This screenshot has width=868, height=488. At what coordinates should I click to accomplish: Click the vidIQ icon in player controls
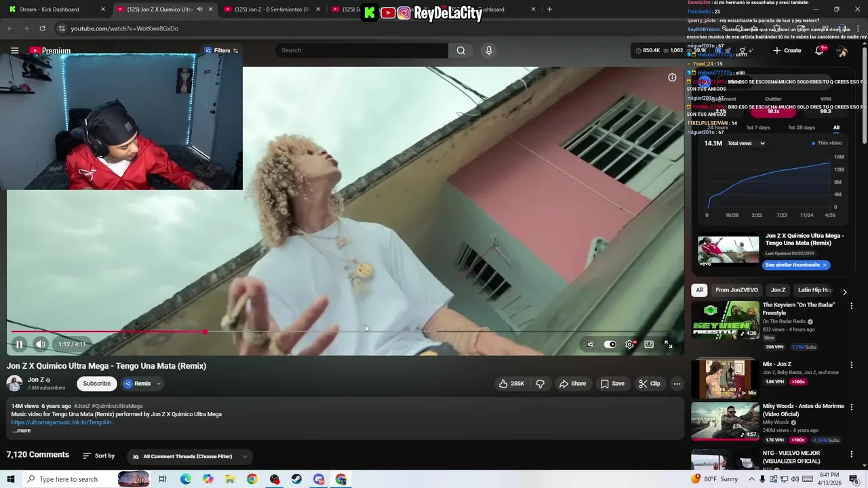(590, 344)
